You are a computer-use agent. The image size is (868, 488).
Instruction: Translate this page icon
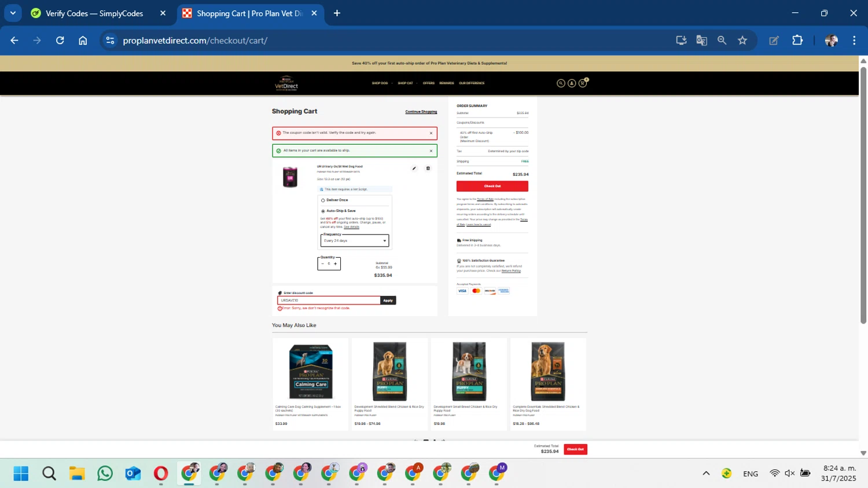coord(701,41)
